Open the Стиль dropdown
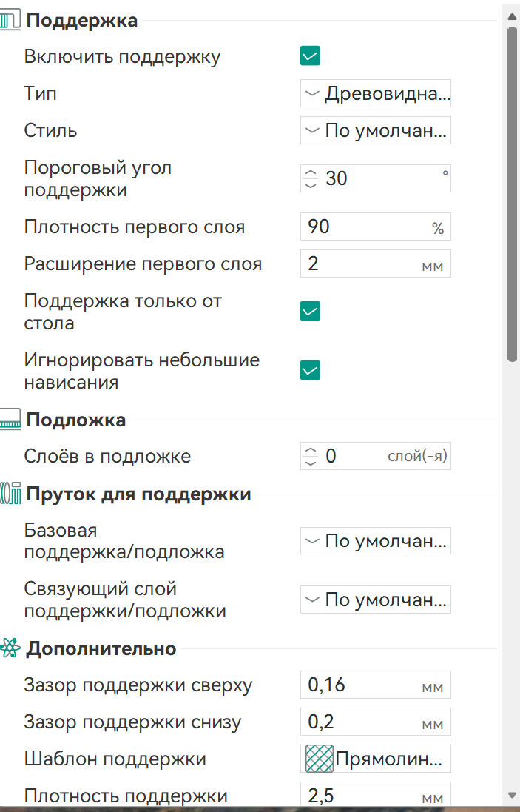The width and height of the screenshot is (520, 812). (x=375, y=130)
